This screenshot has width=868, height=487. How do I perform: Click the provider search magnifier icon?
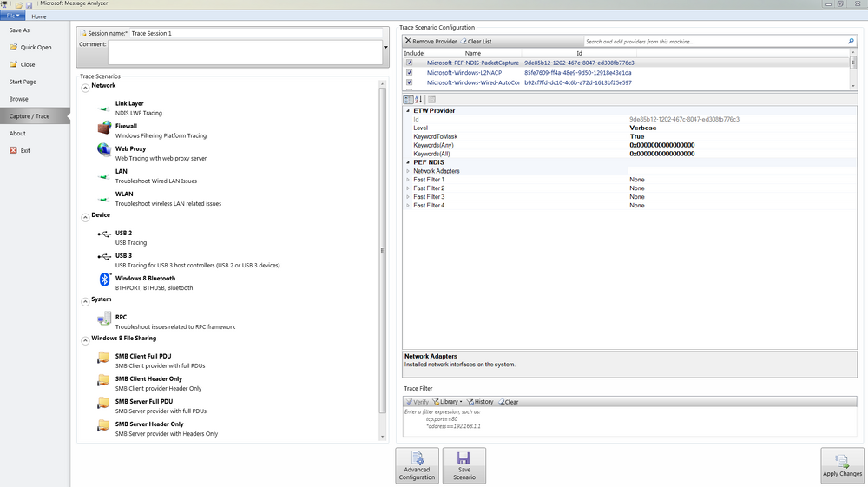[851, 41]
